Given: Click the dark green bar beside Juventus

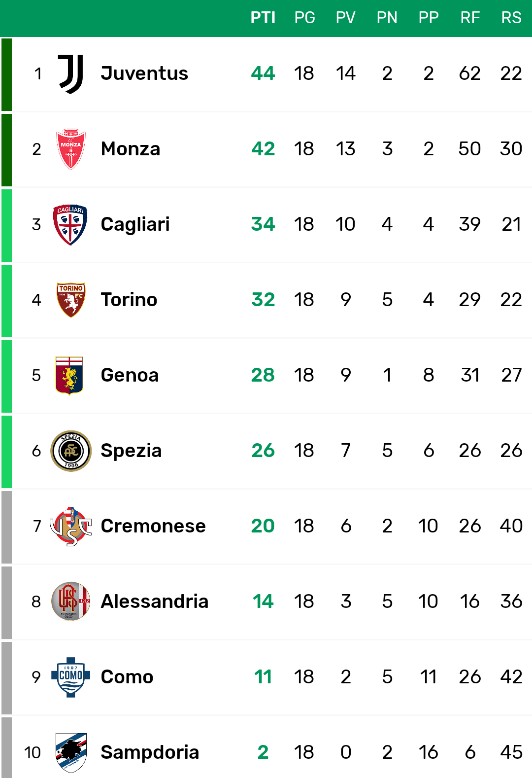Looking at the screenshot, I should [x=6, y=74].
